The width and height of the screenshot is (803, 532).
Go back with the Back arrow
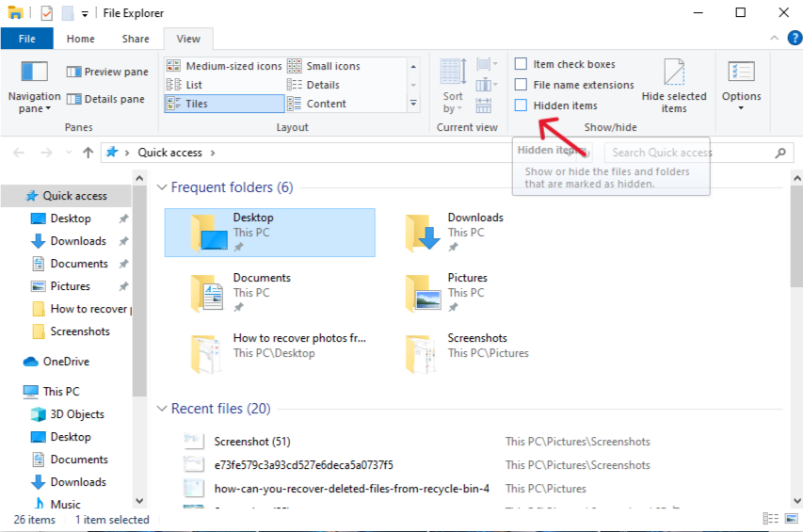(x=19, y=153)
